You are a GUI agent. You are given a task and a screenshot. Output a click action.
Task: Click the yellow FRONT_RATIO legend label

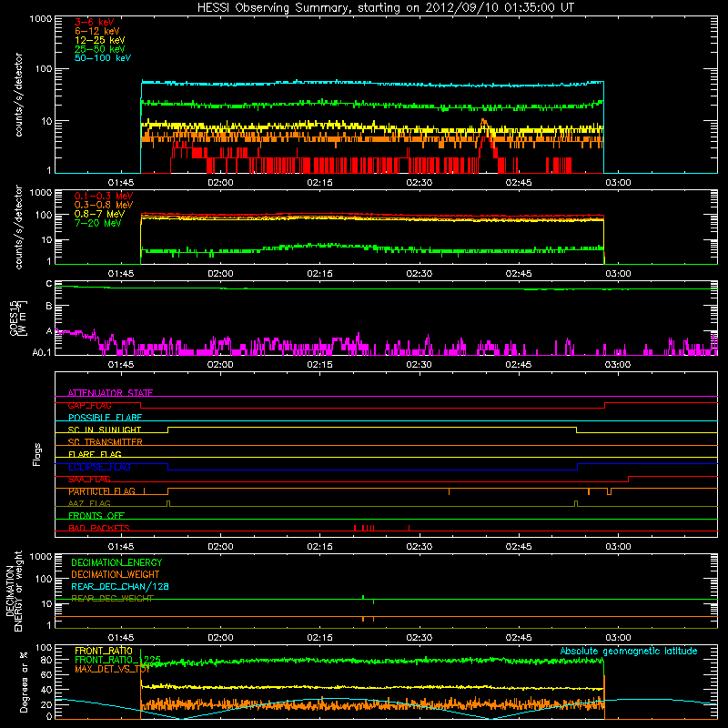(104, 651)
